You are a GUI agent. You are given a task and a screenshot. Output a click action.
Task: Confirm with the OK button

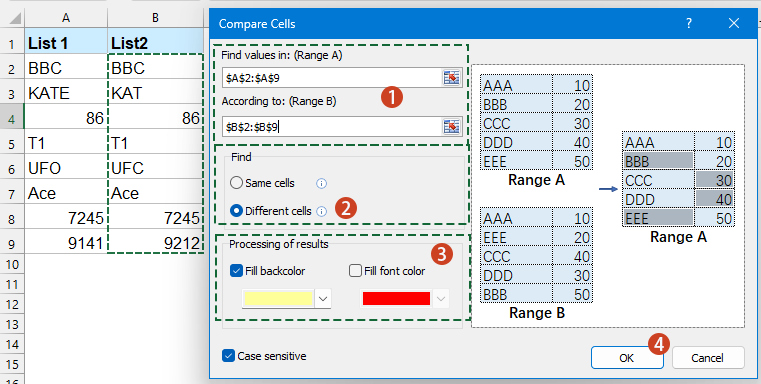627,358
